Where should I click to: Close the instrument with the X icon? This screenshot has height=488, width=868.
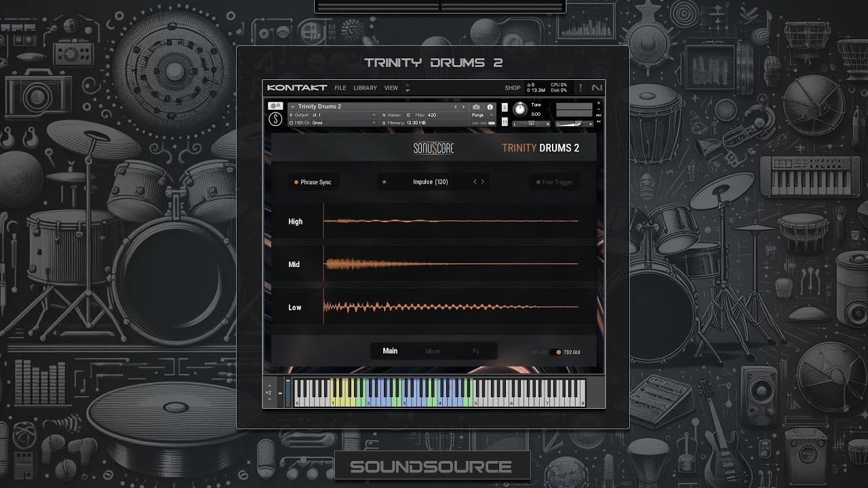599,103
